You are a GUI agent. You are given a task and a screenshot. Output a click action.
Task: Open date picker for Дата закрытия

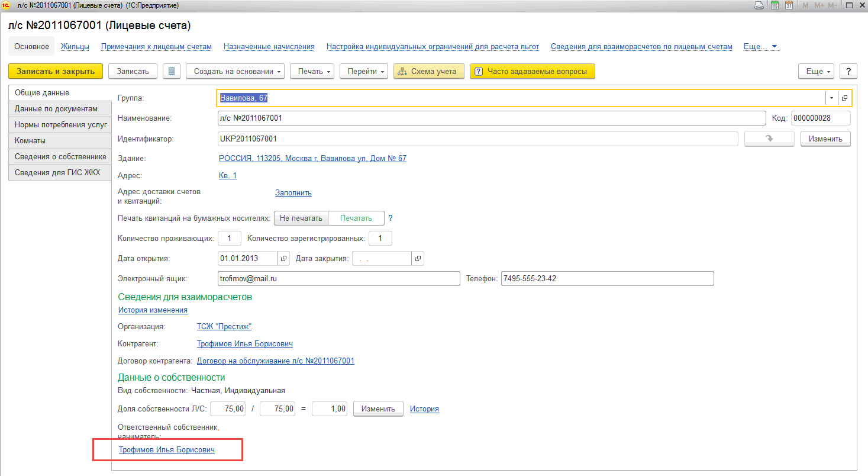click(418, 259)
